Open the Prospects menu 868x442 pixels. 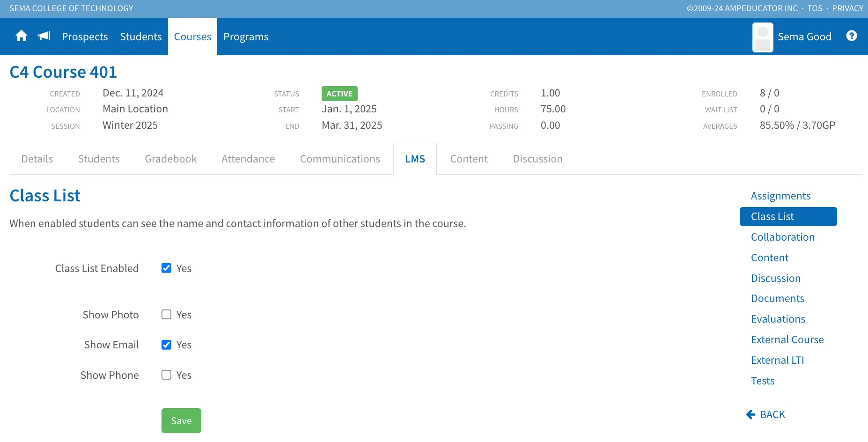click(x=85, y=37)
